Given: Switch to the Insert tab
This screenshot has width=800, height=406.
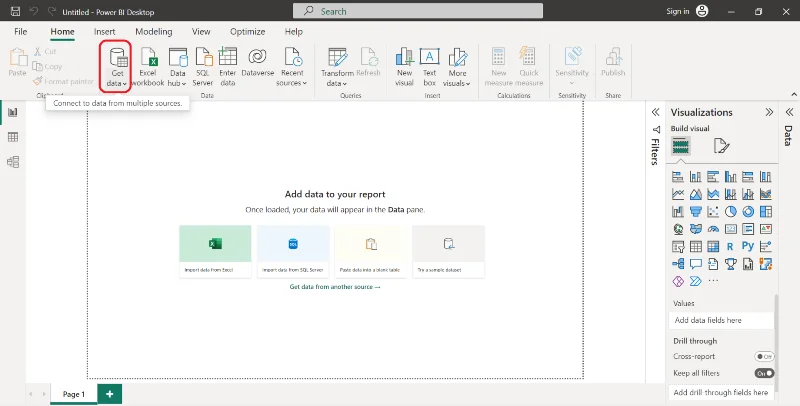Looking at the screenshot, I should [x=105, y=32].
